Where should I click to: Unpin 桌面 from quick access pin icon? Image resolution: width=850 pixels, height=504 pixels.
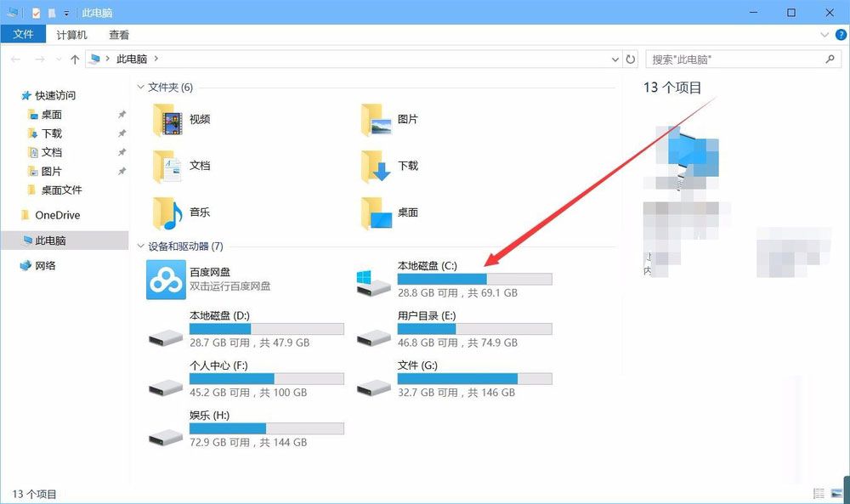click(122, 115)
